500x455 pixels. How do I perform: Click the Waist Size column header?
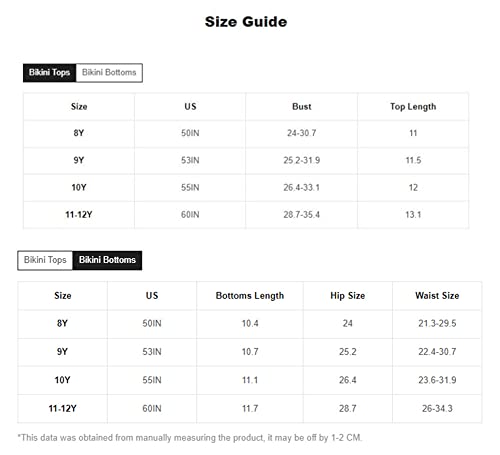click(x=437, y=296)
